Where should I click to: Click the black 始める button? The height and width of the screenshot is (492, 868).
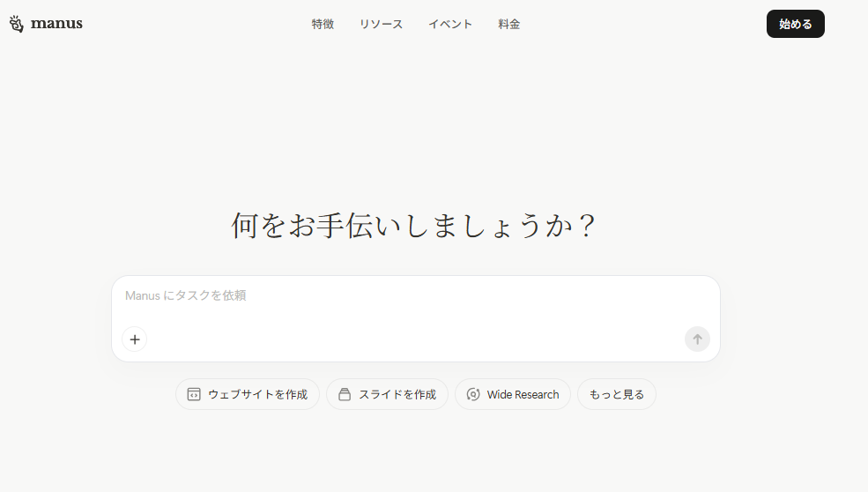[x=796, y=24]
